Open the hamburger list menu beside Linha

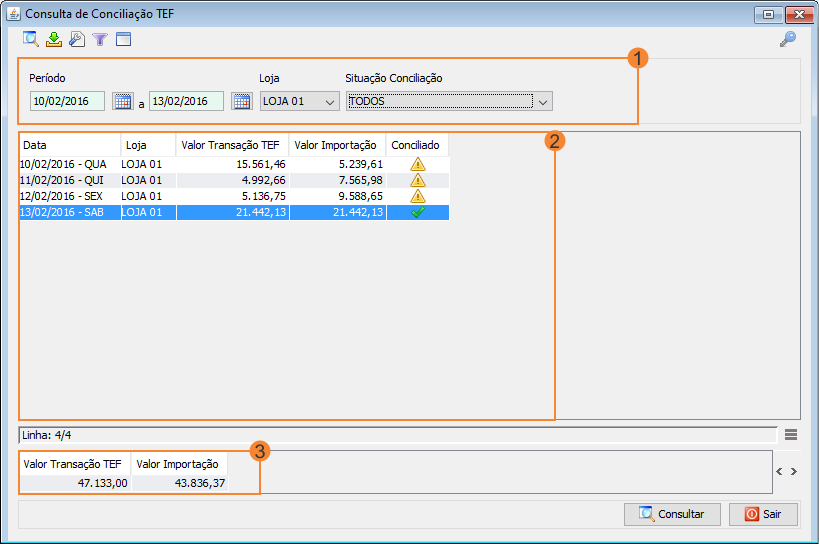tap(791, 434)
